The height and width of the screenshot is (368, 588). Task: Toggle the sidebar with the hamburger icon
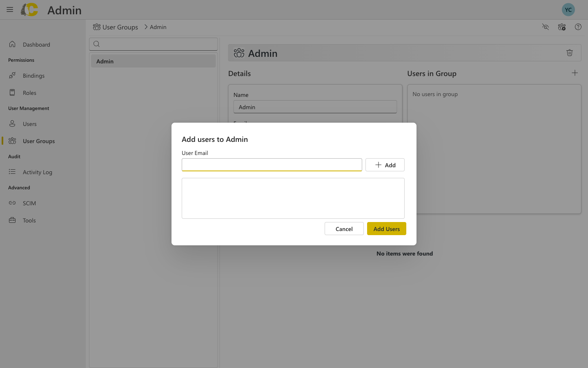[x=9, y=9]
